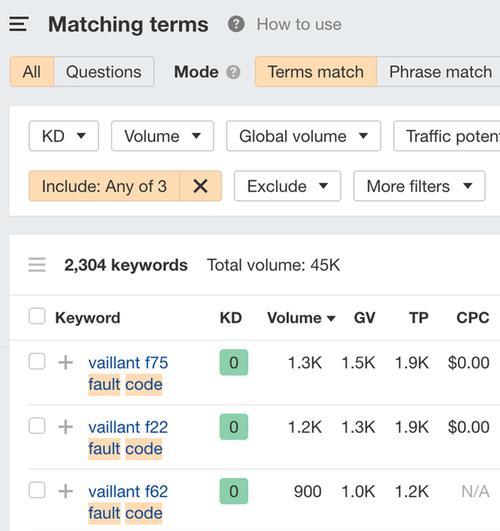Open the More filters dropdown
This screenshot has height=531, width=500.
(419, 186)
